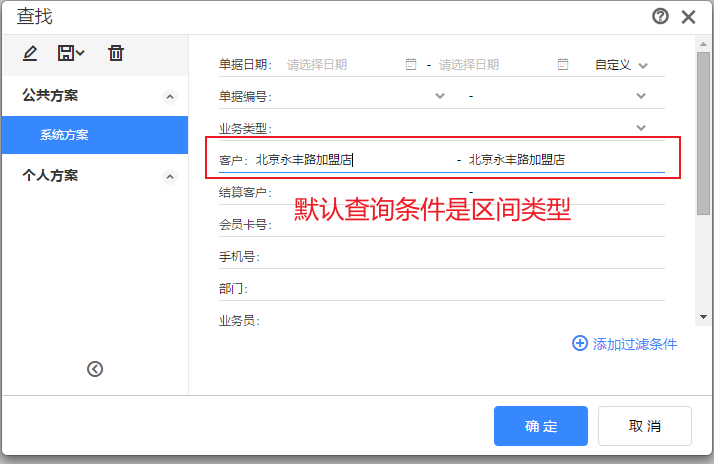
Task: Open the 业务类型 dropdown
Action: (x=641, y=127)
